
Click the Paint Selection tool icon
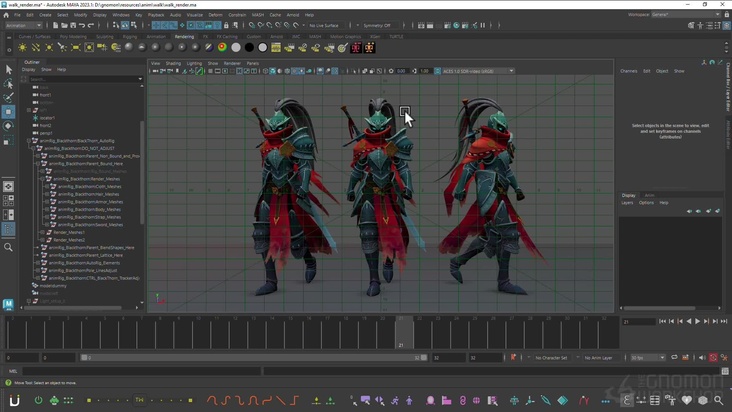9,98
